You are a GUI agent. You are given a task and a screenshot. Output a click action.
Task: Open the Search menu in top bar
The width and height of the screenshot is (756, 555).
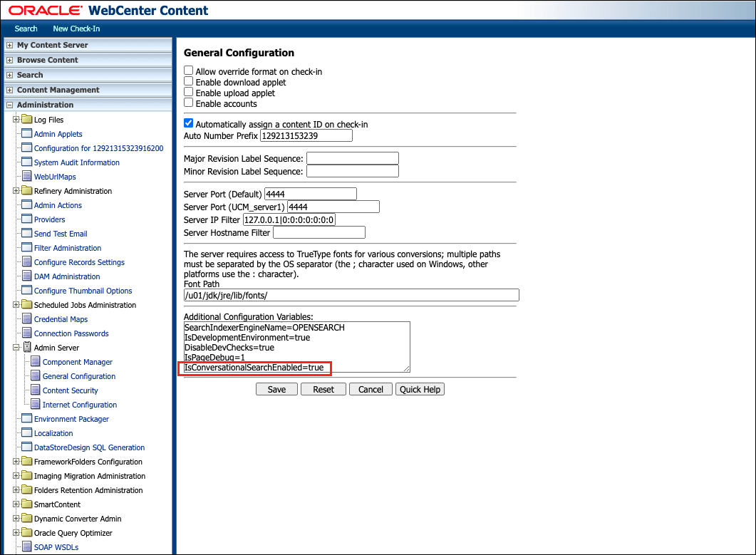26,28
